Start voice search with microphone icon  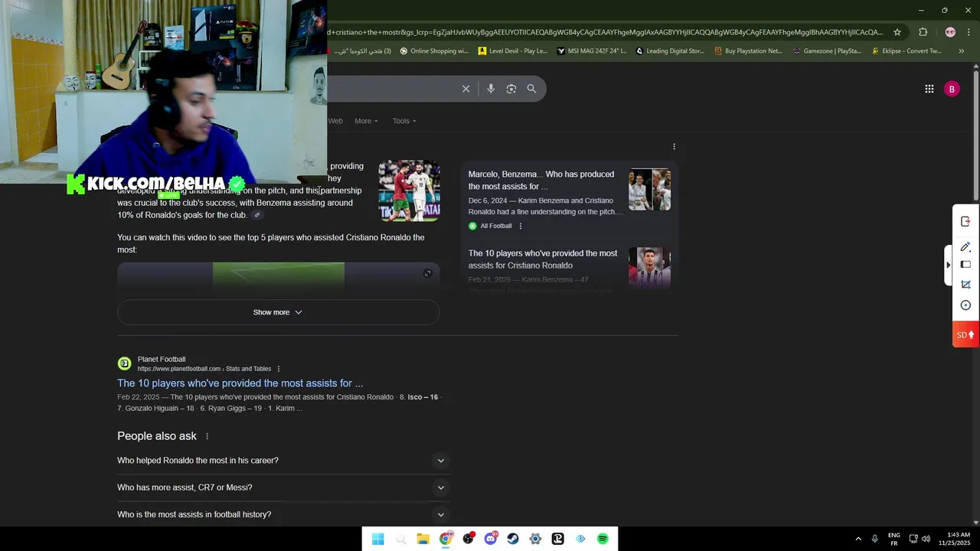pos(491,89)
